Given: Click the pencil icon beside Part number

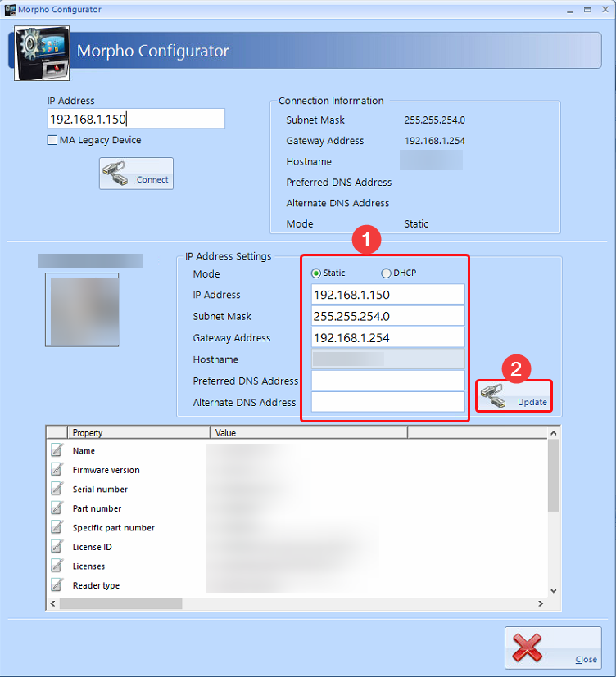Looking at the screenshot, I should [57, 508].
